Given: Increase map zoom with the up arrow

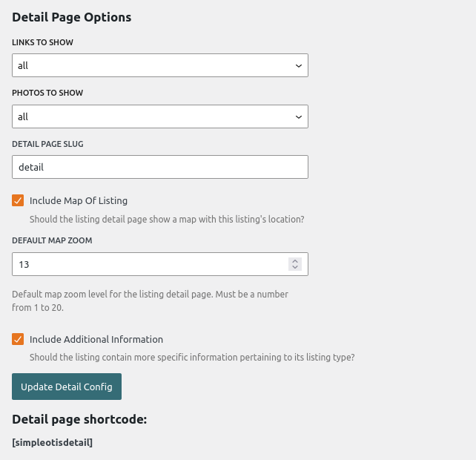Looking at the screenshot, I should [x=295, y=261].
